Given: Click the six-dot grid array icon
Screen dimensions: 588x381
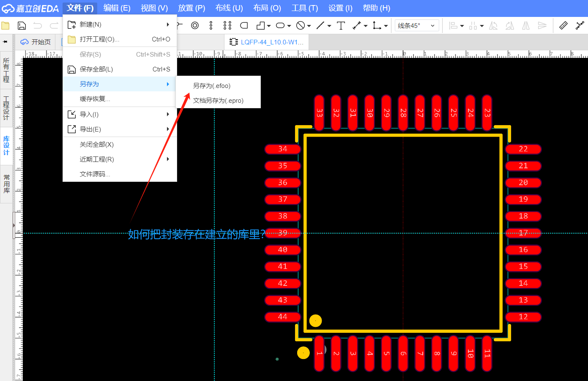Looking at the screenshot, I should (x=227, y=26).
